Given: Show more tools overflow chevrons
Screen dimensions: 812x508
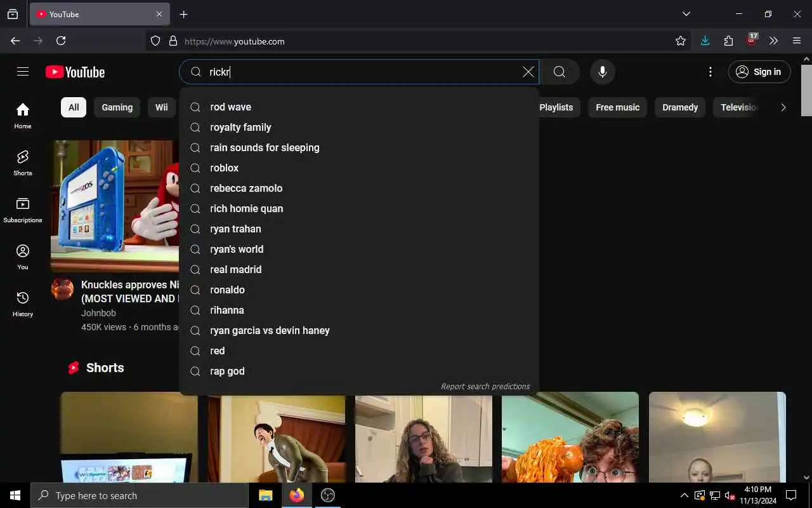Looking at the screenshot, I should click(774, 41).
